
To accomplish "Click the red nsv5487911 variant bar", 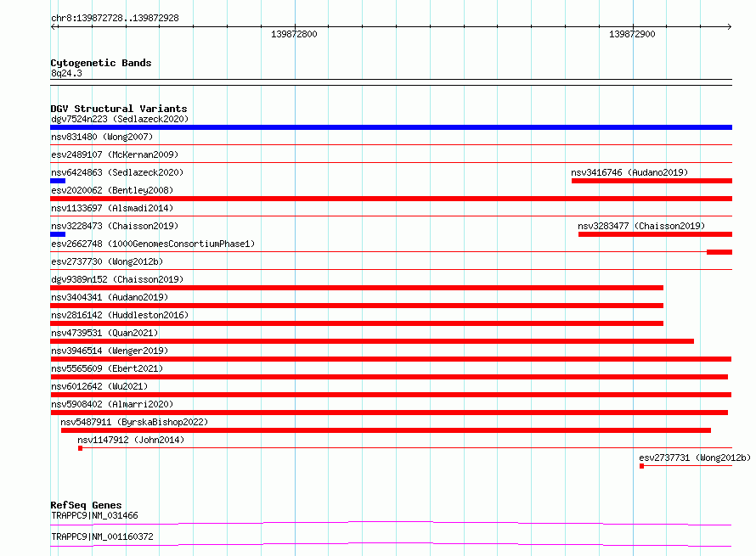I will [x=386, y=430].
